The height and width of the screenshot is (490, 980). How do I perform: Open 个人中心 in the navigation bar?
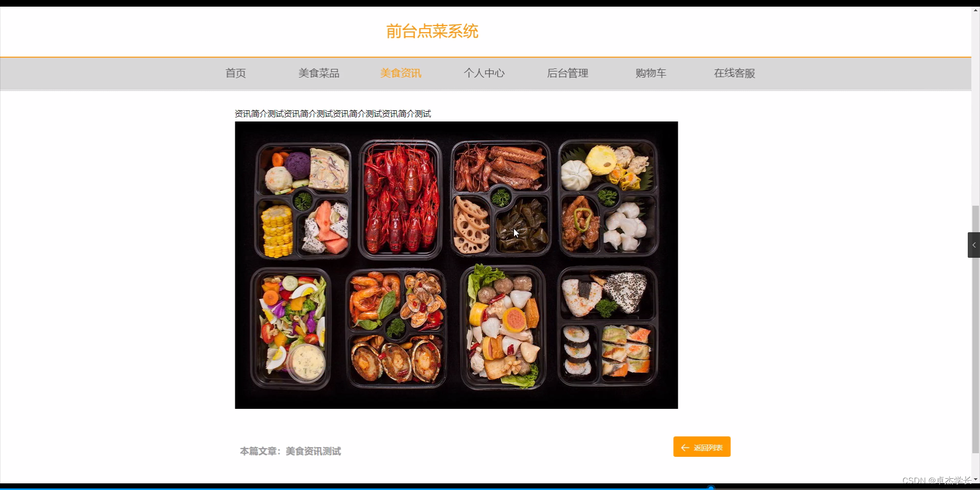pyautogui.click(x=484, y=73)
